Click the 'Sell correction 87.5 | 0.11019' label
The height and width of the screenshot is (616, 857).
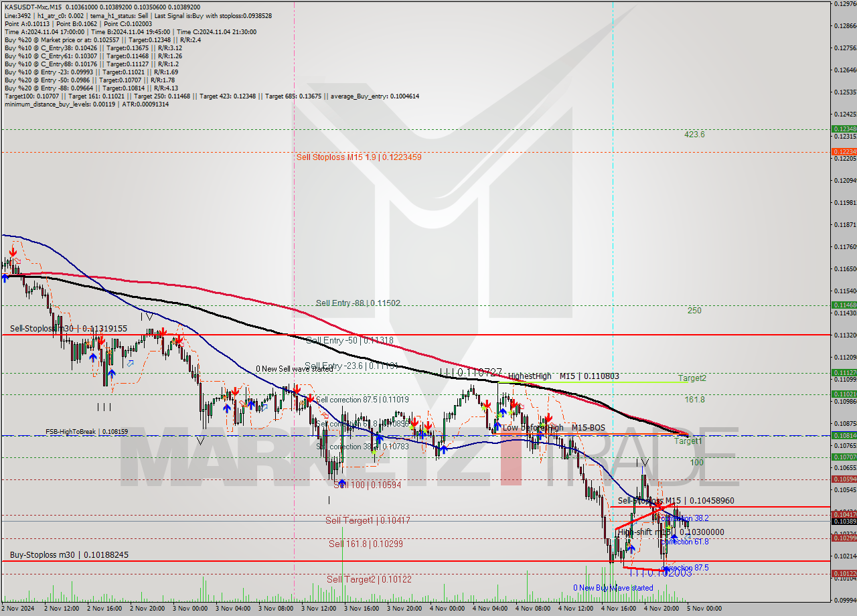point(362,400)
